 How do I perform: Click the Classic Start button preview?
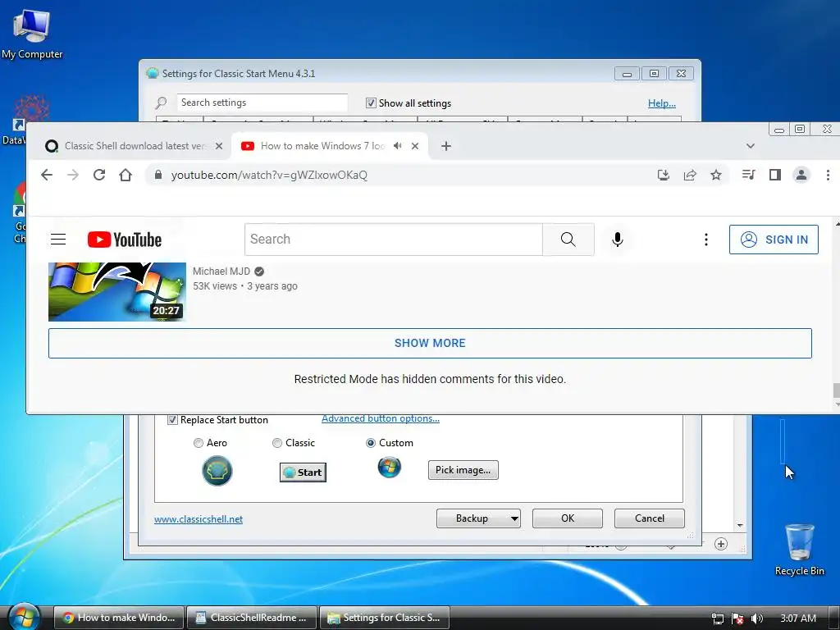[303, 472]
